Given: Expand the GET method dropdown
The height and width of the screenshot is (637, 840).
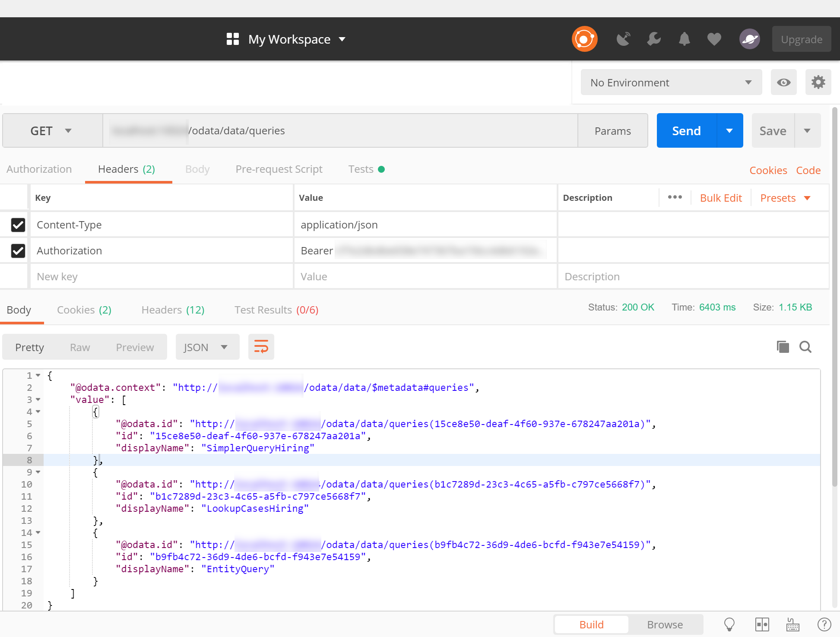Looking at the screenshot, I should point(67,130).
